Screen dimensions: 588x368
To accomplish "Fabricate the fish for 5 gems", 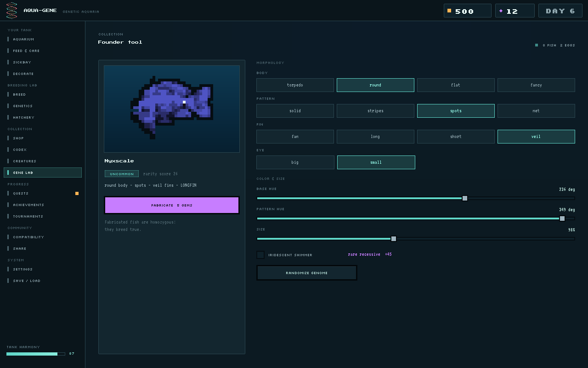I will pyautogui.click(x=172, y=205).
